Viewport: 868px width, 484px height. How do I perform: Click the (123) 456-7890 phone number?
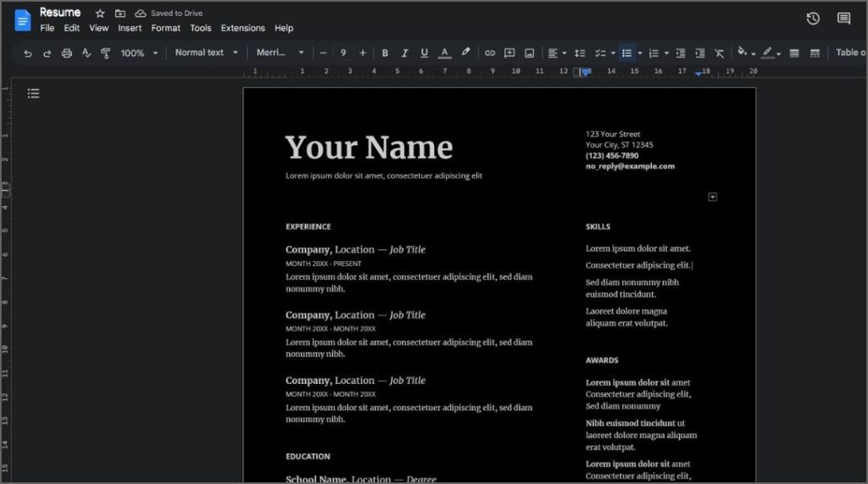pyautogui.click(x=612, y=156)
